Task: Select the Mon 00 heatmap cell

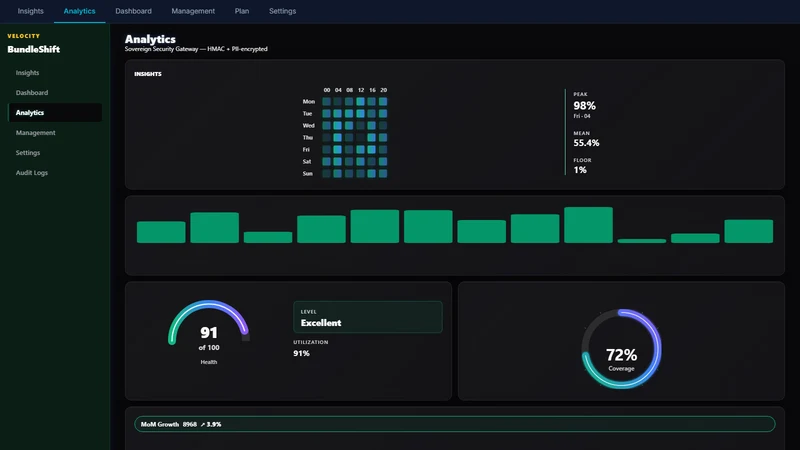Action: coord(327,102)
